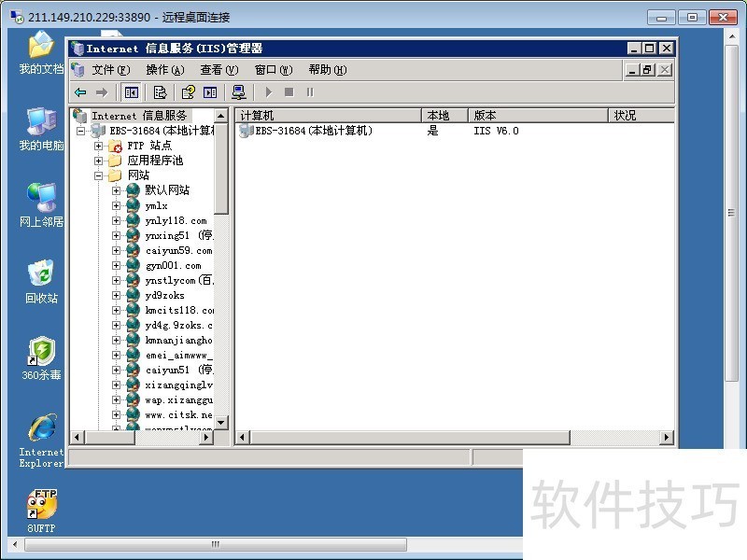Click the Properties toolbar icon
This screenshot has width=747, height=560.
tap(160, 92)
